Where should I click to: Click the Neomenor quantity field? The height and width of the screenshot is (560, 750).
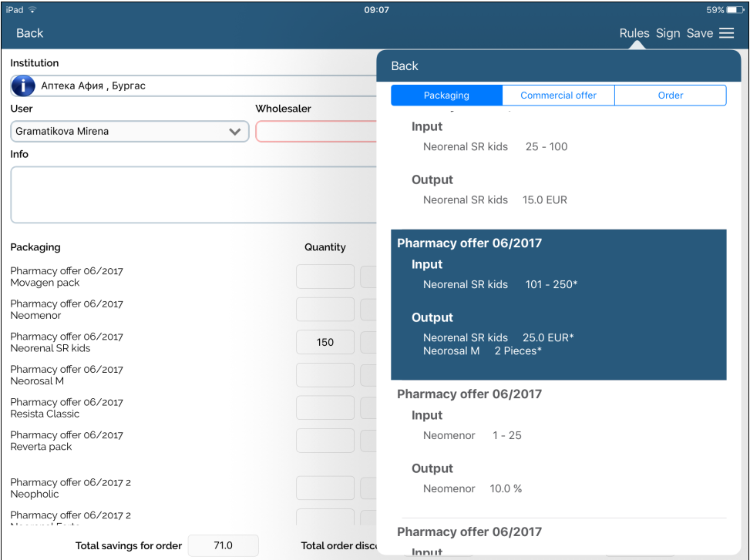click(325, 310)
